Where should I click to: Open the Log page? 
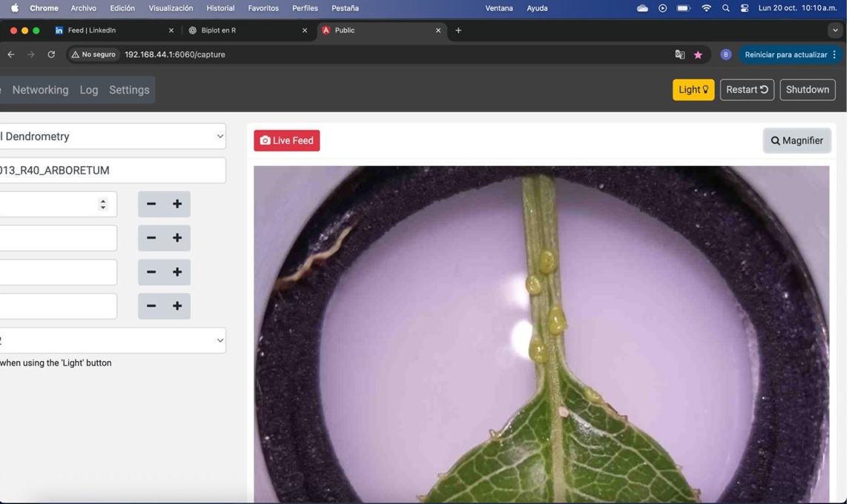tap(89, 90)
